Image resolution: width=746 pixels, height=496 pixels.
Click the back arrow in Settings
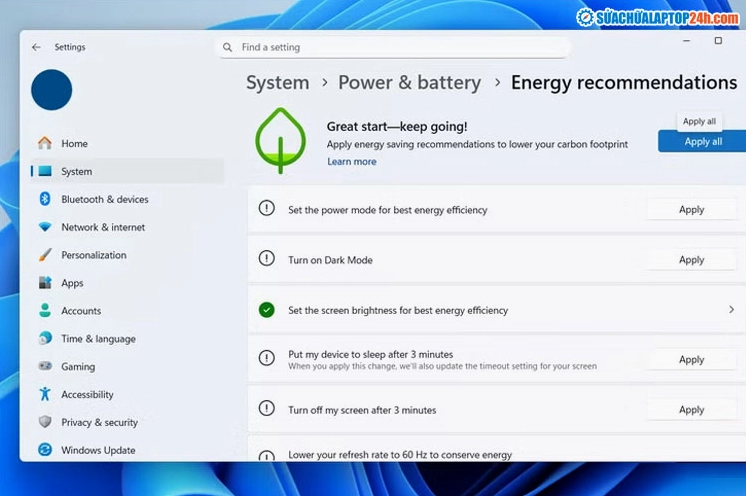click(x=37, y=47)
